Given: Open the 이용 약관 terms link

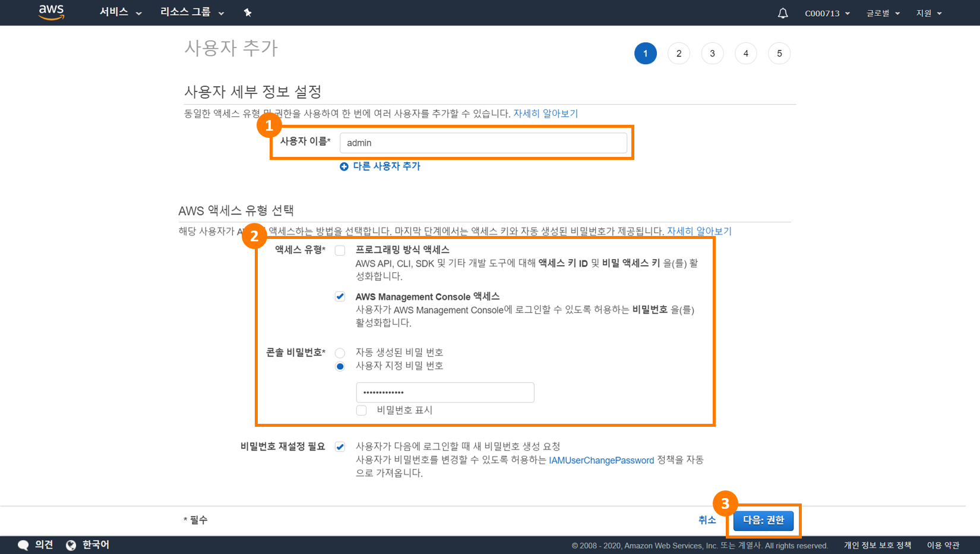Looking at the screenshot, I should (x=943, y=545).
